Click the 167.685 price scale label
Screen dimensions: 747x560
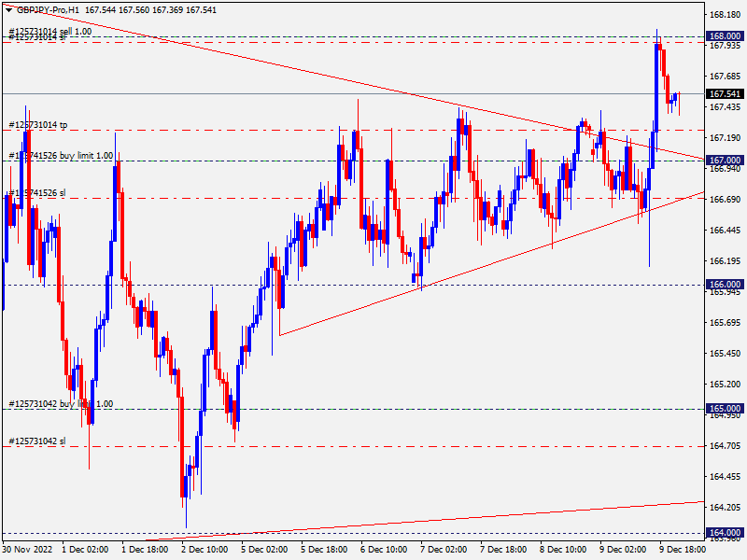click(x=726, y=77)
